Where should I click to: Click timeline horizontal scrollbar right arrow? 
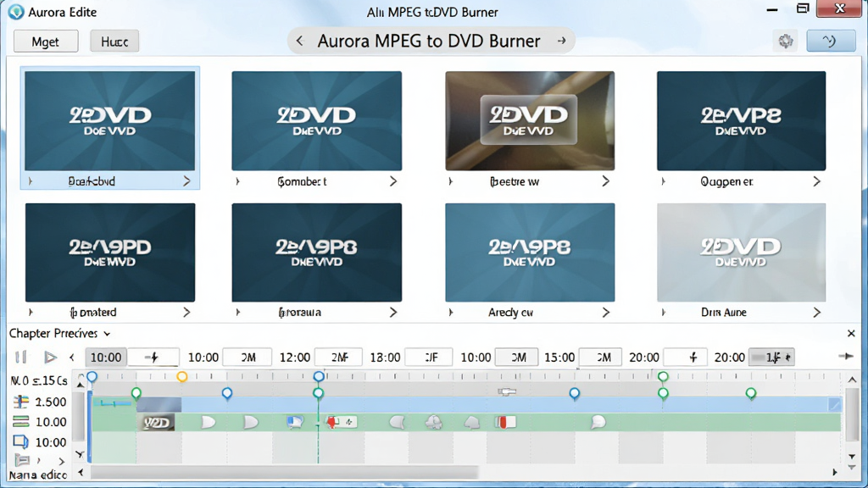pos(835,472)
